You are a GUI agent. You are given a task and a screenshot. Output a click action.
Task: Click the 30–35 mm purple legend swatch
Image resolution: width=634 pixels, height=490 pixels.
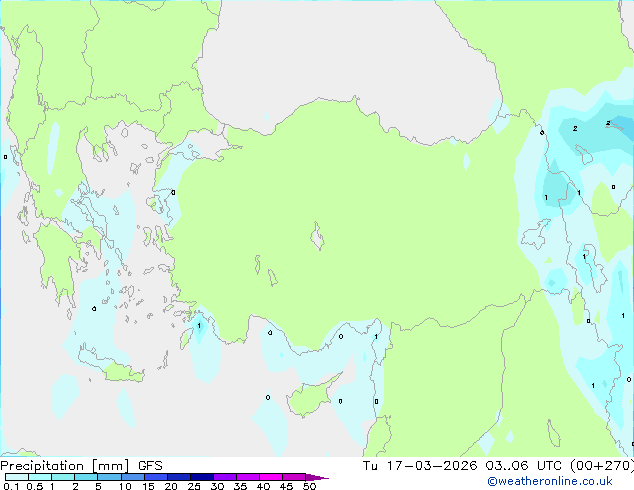[x=224, y=477]
